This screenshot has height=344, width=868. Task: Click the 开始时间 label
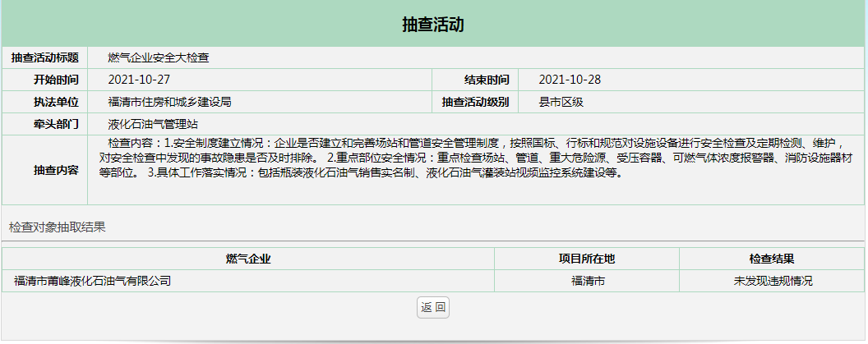tap(56, 80)
